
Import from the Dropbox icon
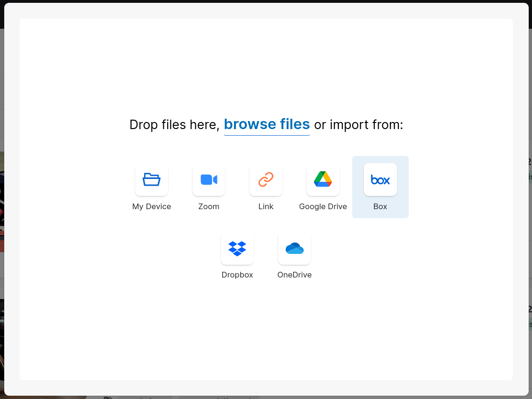(237, 248)
